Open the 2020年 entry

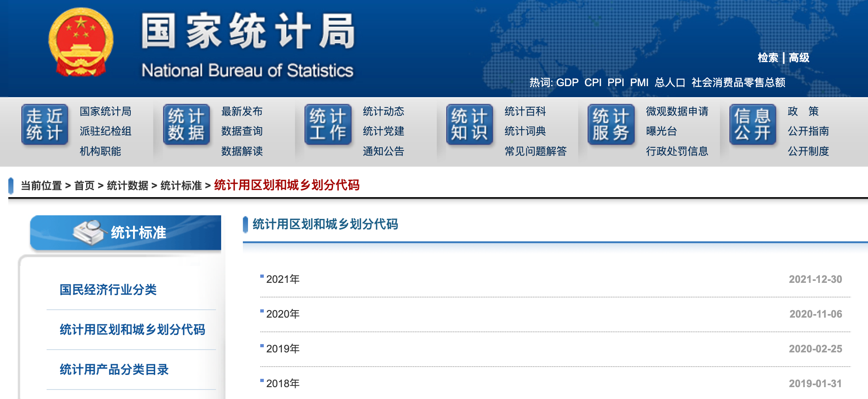point(283,314)
